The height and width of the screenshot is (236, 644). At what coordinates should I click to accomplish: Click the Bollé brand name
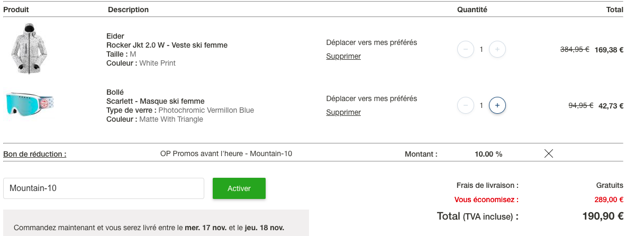[x=115, y=92]
